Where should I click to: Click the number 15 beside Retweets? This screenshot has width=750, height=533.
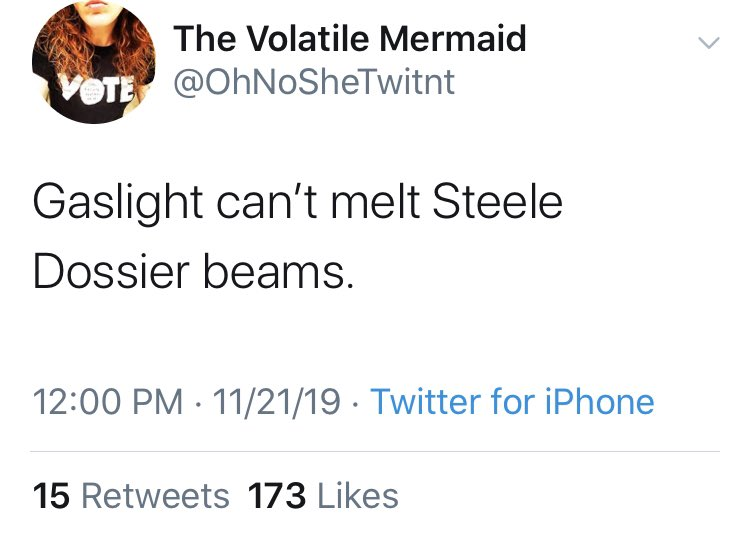pos(51,496)
